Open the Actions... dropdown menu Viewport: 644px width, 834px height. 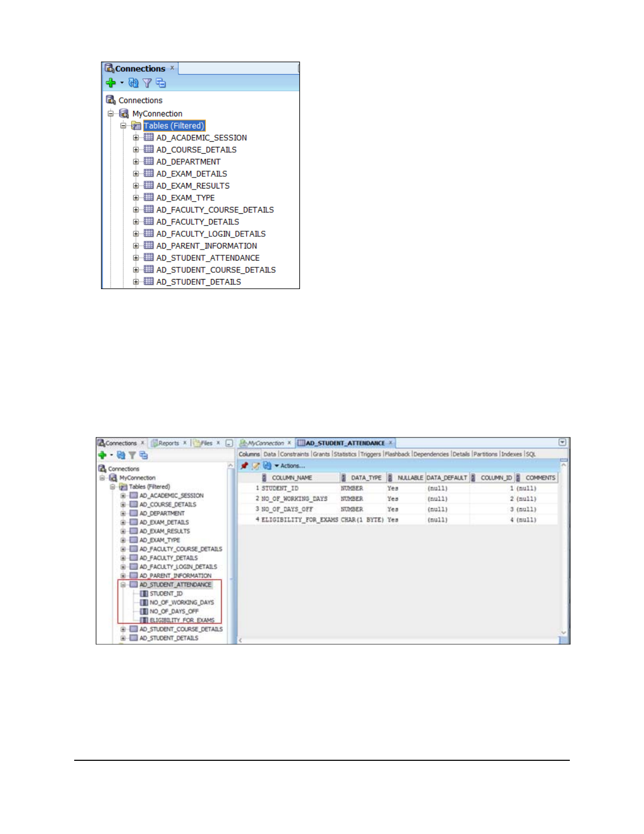click(x=290, y=466)
